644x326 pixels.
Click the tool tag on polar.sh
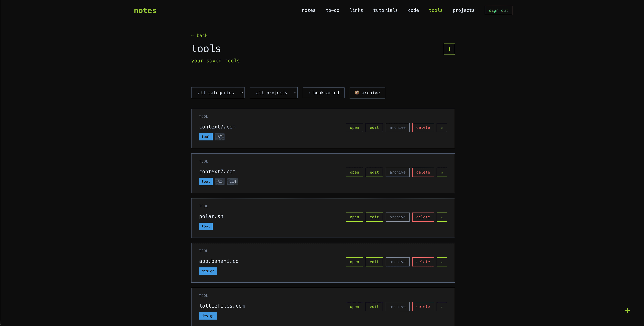click(205, 226)
